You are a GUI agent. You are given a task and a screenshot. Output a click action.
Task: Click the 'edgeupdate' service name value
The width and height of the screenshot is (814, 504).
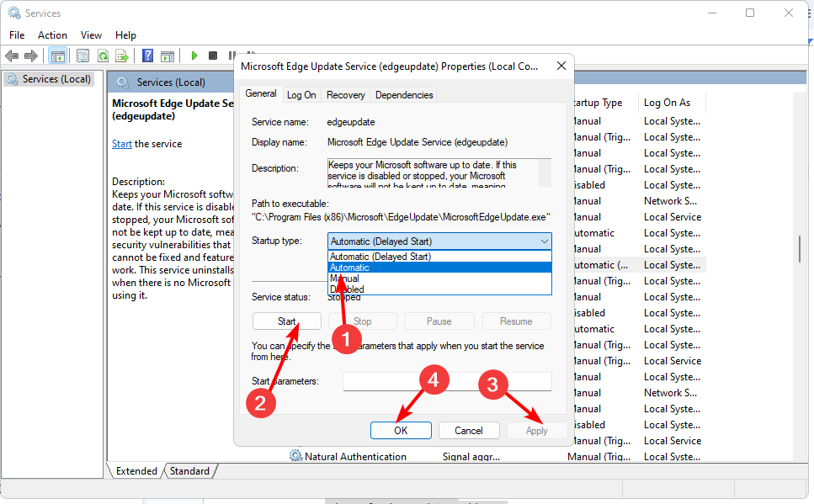tap(351, 122)
